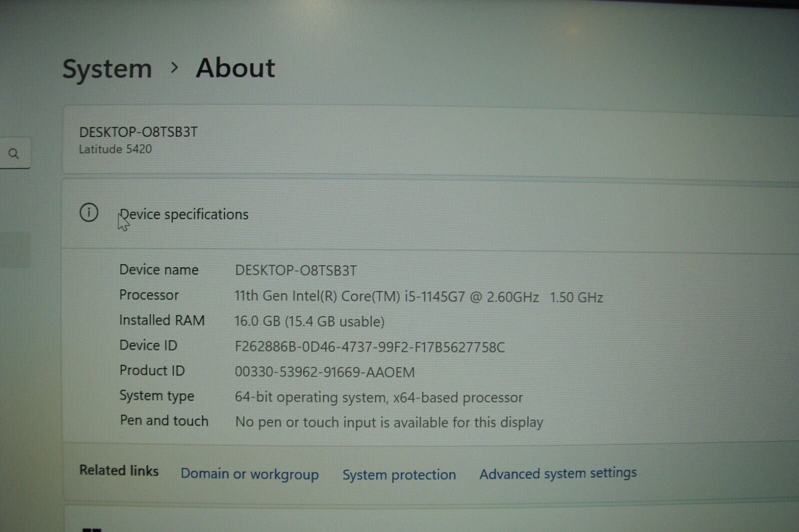Select the 16.0 GB installed RAM value
Image resolution: width=799 pixels, height=532 pixels.
point(310,321)
